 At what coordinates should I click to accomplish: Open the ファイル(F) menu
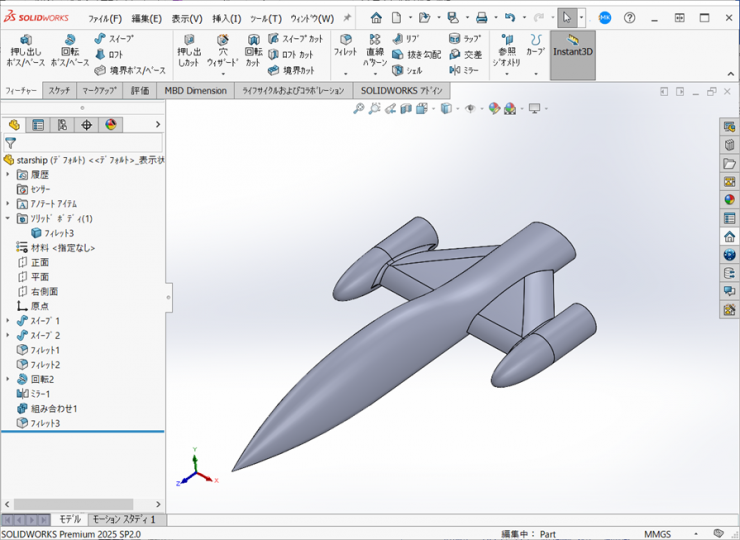[105, 18]
